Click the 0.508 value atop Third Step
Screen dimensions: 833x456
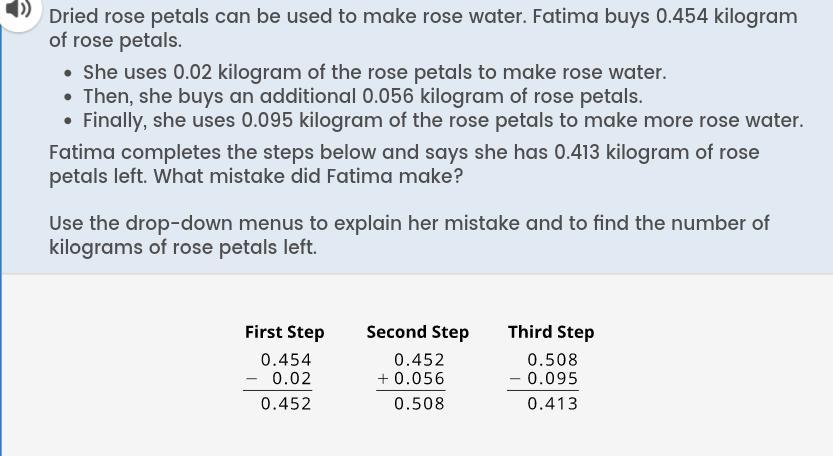pos(552,360)
